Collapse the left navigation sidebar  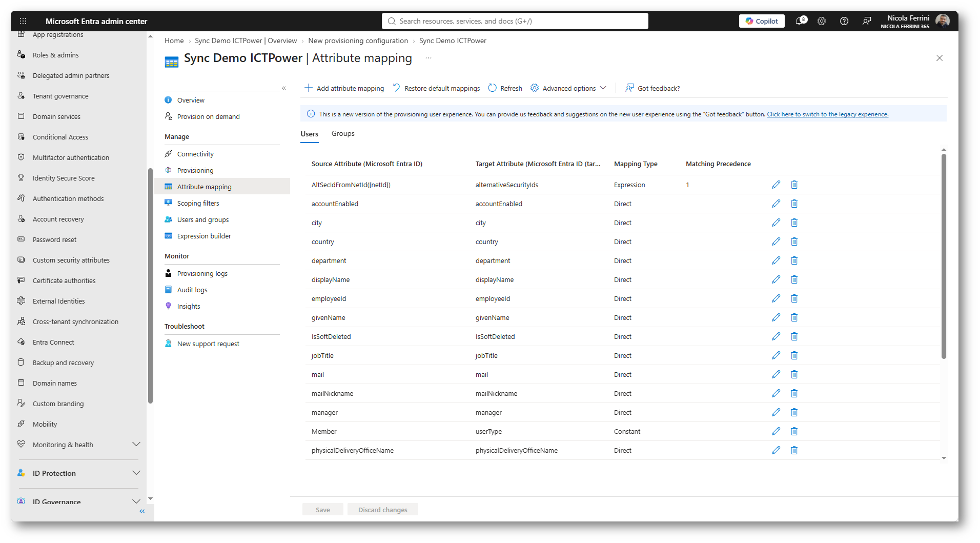142,511
